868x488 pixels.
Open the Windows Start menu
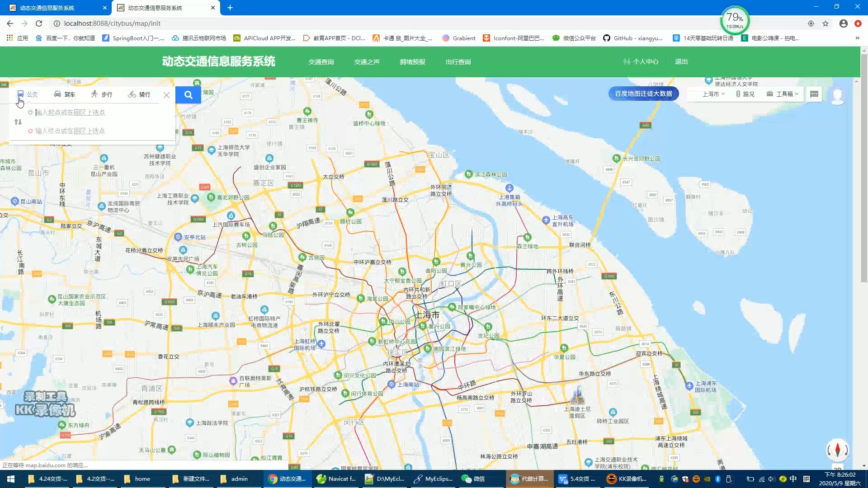11,479
